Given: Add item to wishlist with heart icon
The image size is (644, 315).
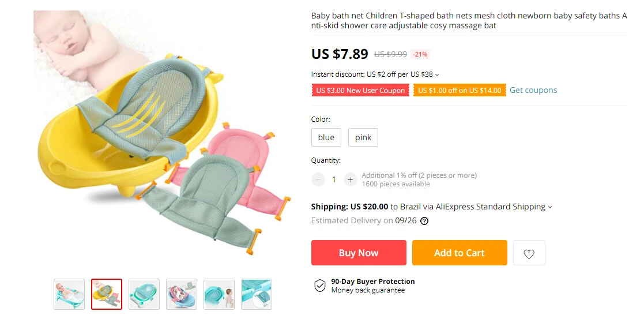Looking at the screenshot, I should [529, 253].
